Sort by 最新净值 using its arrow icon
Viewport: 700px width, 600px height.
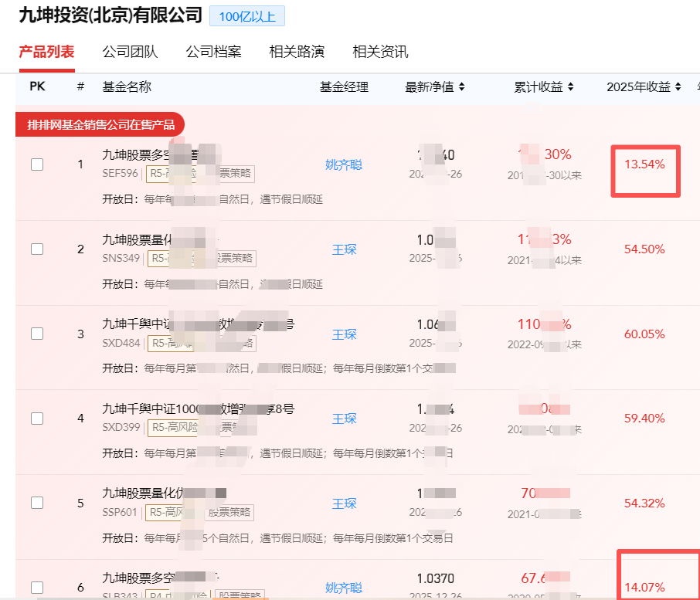click(x=461, y=87)
